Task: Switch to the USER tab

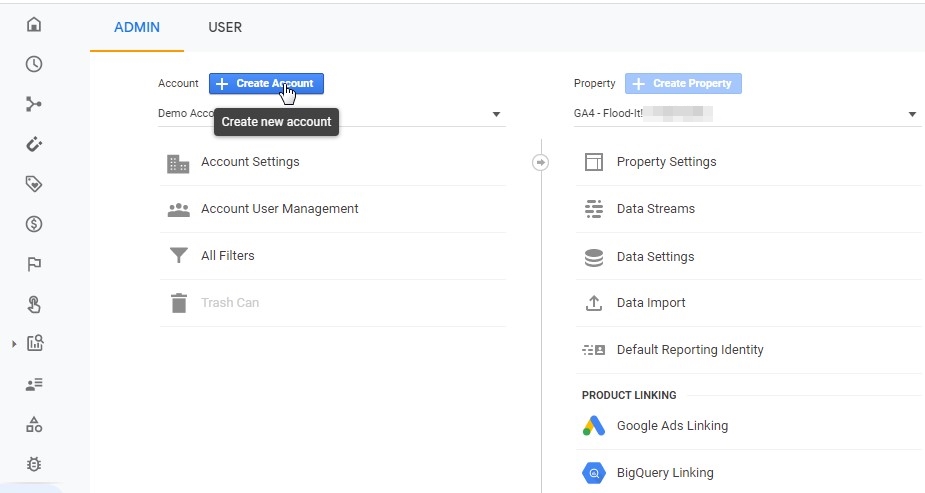Action: click(225, 27)
